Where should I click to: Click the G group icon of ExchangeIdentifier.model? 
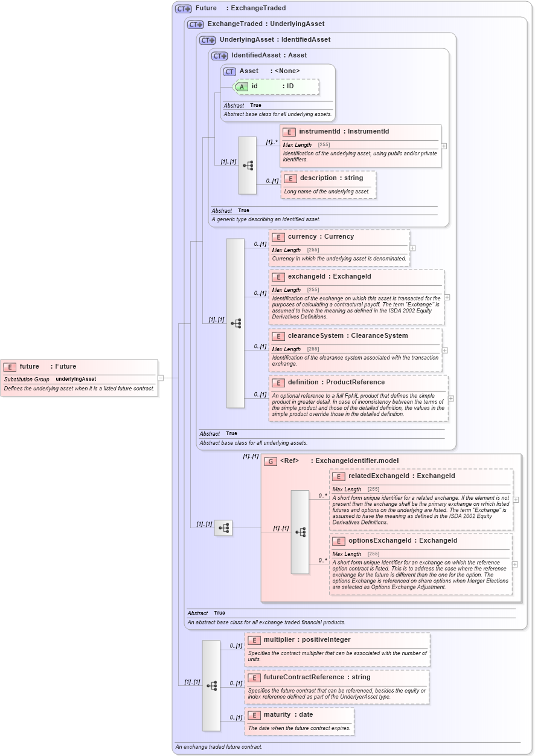click(271, 462)
